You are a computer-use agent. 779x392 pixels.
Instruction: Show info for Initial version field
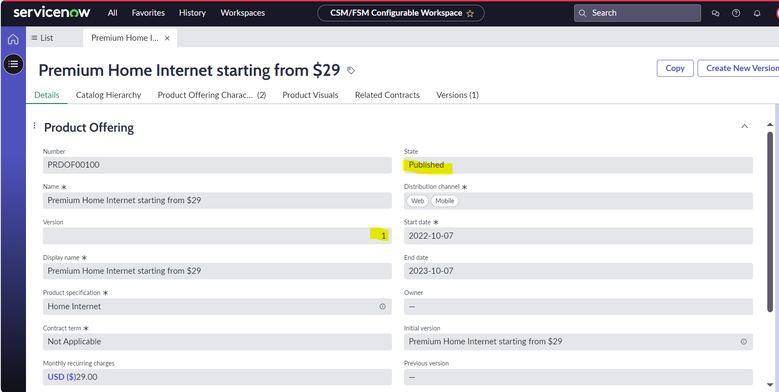click(x=744, y=342)
